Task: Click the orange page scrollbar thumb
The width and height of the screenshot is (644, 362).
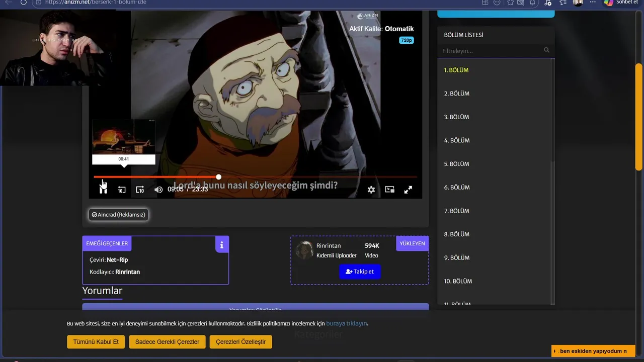Action: click(x=639, y=117)
